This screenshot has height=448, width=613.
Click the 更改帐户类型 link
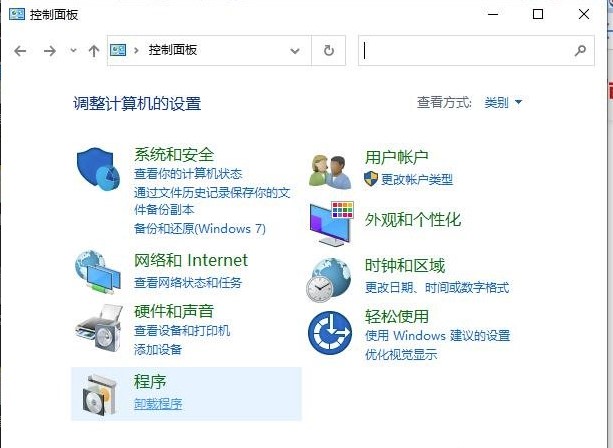pyautogui.click(x=417, y=179)
